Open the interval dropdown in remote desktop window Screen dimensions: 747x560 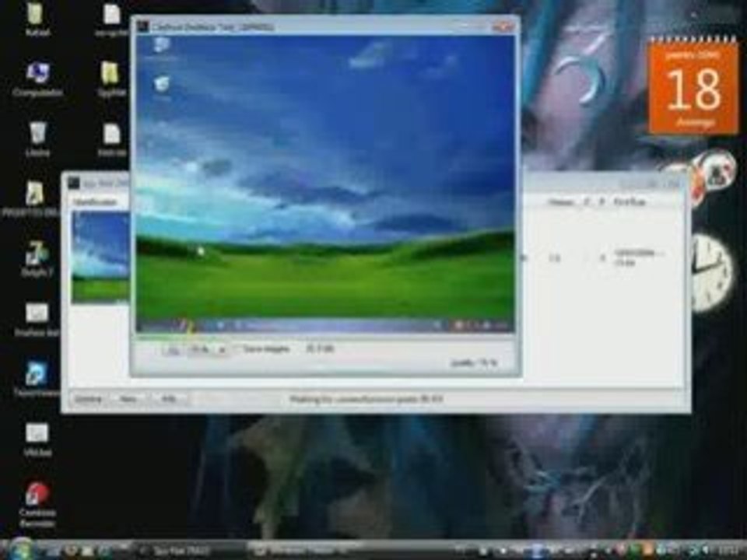[208, 349]
